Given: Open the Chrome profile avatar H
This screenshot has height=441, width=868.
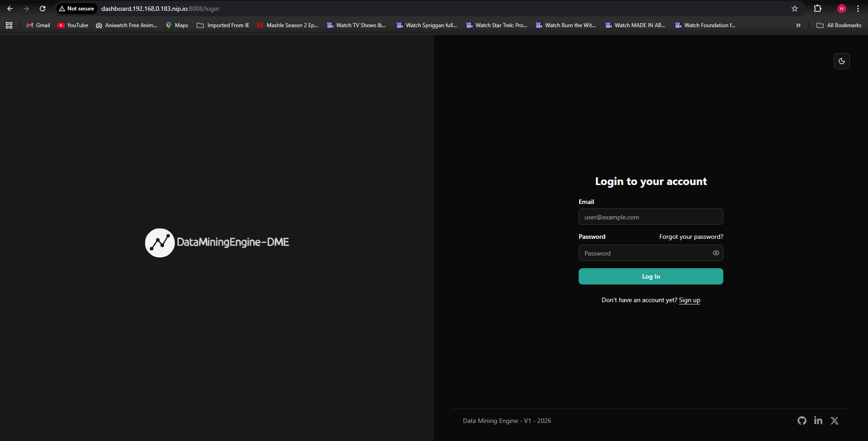Looking at the screenshot, I should click(x=841, y=9).
